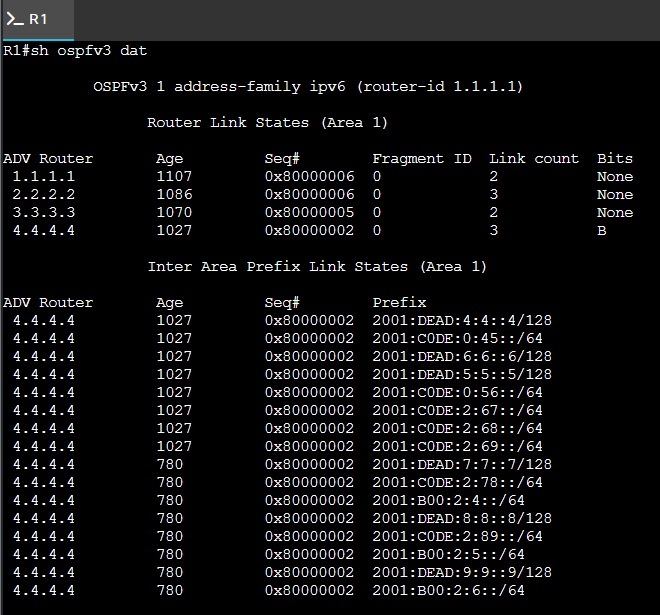Click ADV Router 3.3.3.3 entry
The height and width of the screenshot is (615, 660).
coord(44,213)
